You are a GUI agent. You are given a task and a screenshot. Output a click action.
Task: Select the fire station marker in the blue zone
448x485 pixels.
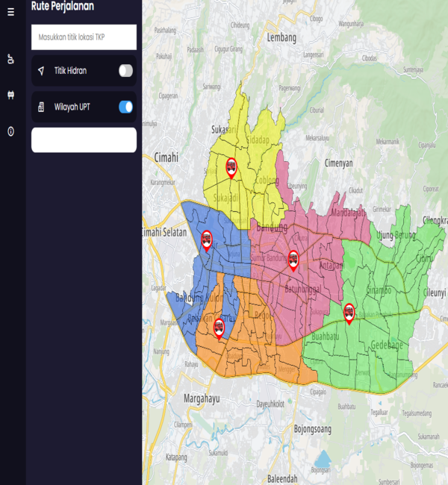207,239
